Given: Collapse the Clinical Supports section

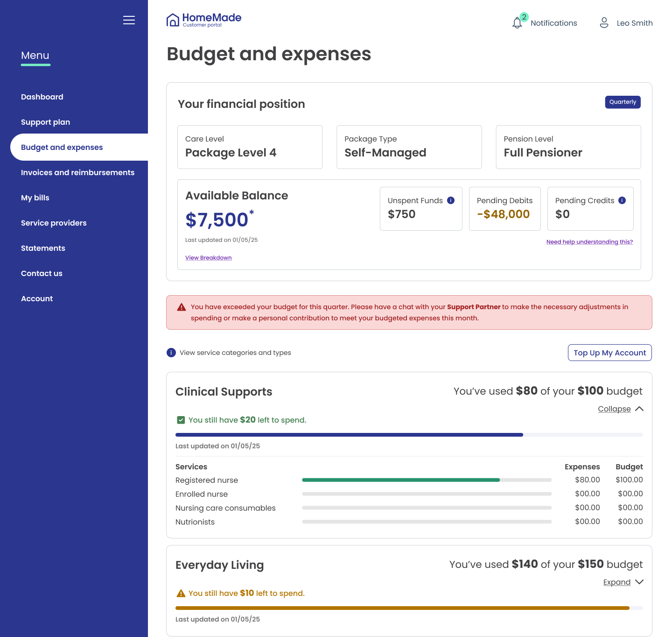Looking at the screenshot, I should coord(621,409).
